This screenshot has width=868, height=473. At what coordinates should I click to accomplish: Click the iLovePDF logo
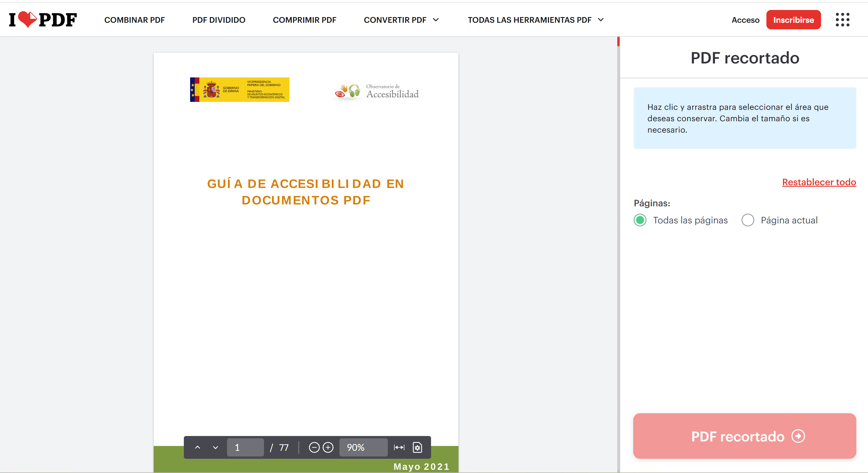[43, 20]
